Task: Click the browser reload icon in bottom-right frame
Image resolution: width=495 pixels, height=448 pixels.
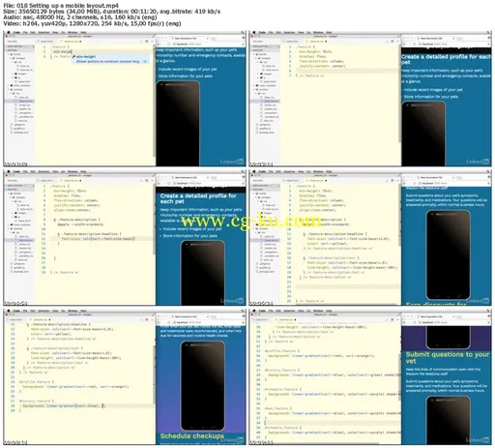Action: pos(414,322)
